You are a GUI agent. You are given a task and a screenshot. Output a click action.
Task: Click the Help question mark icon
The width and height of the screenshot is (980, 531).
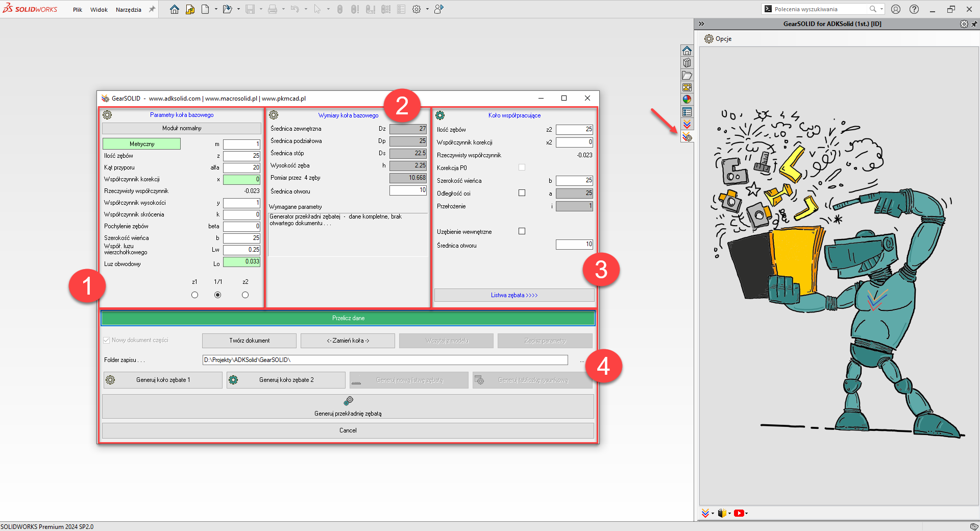(914, 9)
